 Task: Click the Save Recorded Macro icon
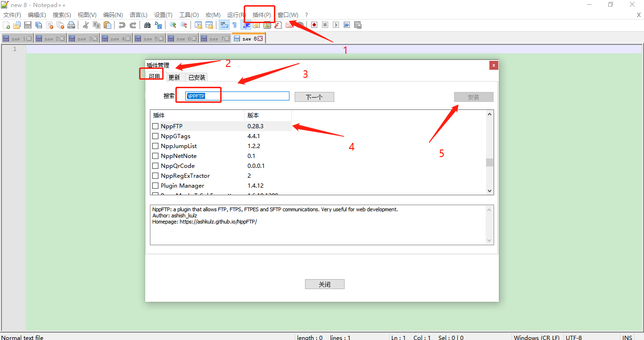[357, 25]
